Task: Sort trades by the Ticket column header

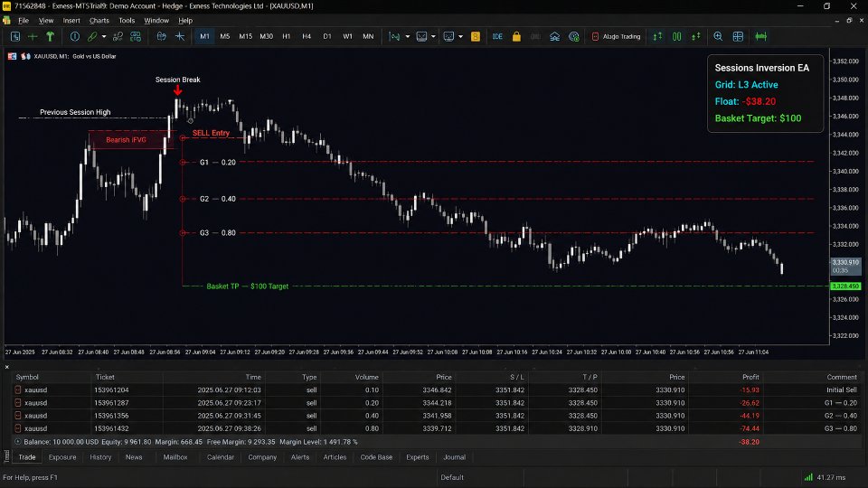Action: [105, 377]
